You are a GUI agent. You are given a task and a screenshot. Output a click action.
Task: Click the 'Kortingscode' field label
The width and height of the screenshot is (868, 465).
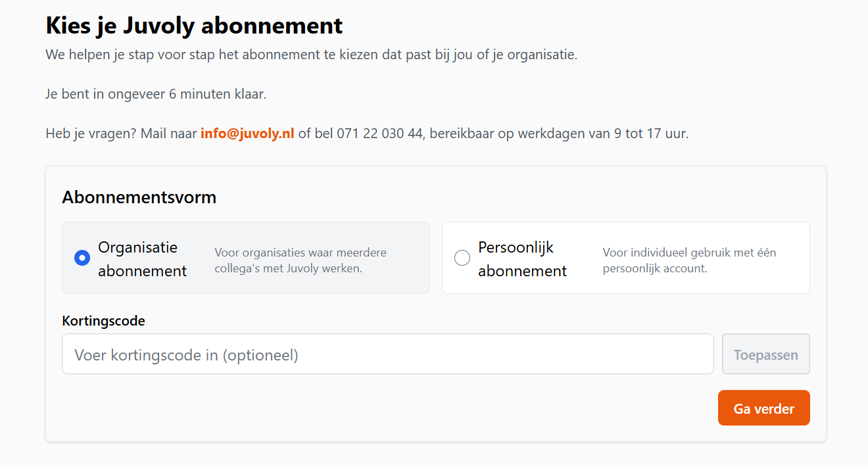coord(103,321)
